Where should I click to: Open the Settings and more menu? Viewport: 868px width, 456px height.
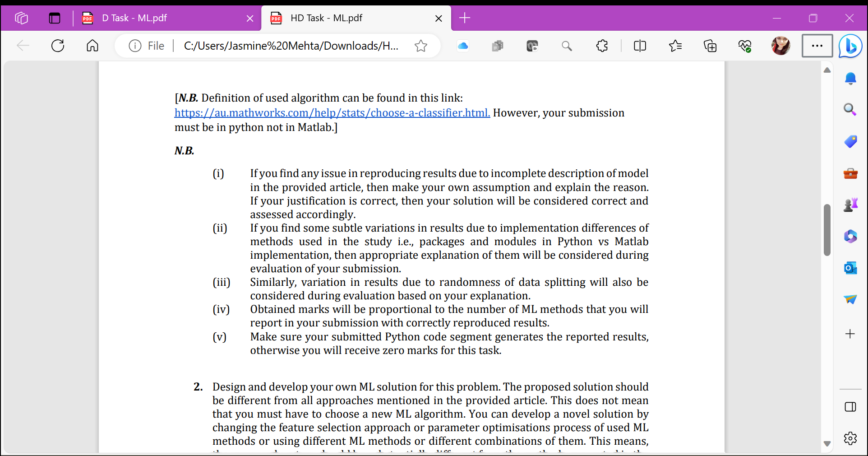817,46
